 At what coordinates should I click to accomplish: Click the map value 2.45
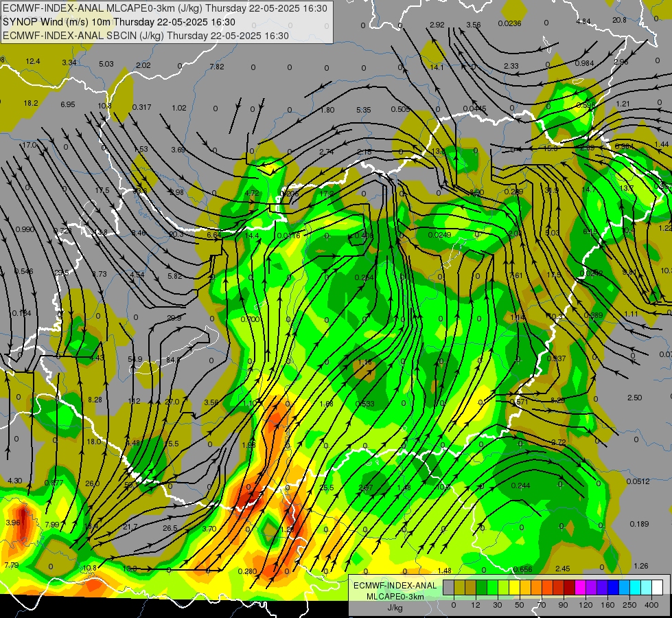[563, 569]
